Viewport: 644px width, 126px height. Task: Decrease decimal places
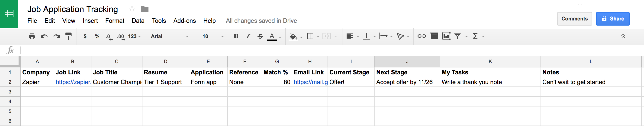pyautogui.click(x=109, y=37)
